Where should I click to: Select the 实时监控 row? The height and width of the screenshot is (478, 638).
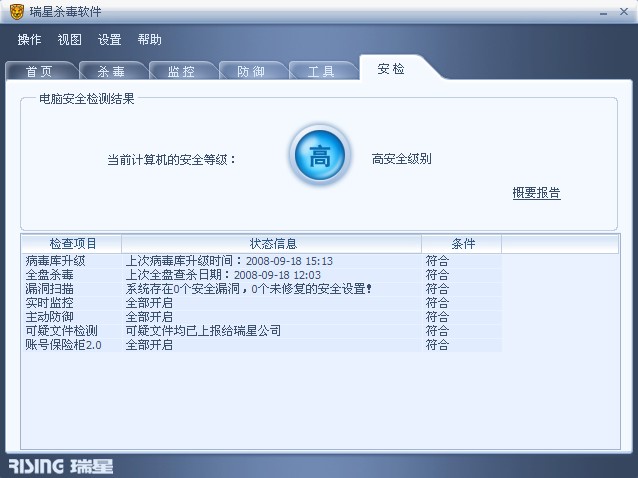pyautogui.click(x=262, y=303)
